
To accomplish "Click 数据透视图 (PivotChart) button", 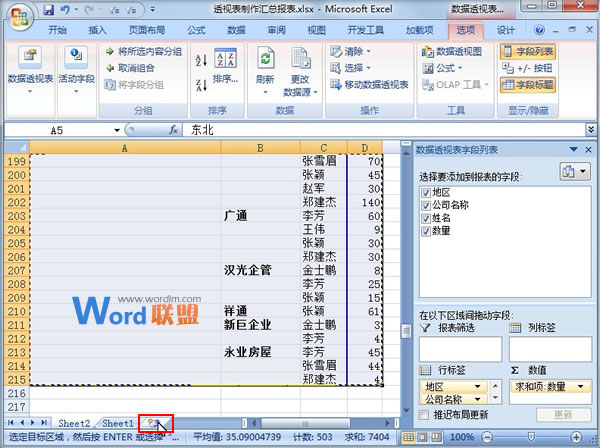I will [452, 51].
